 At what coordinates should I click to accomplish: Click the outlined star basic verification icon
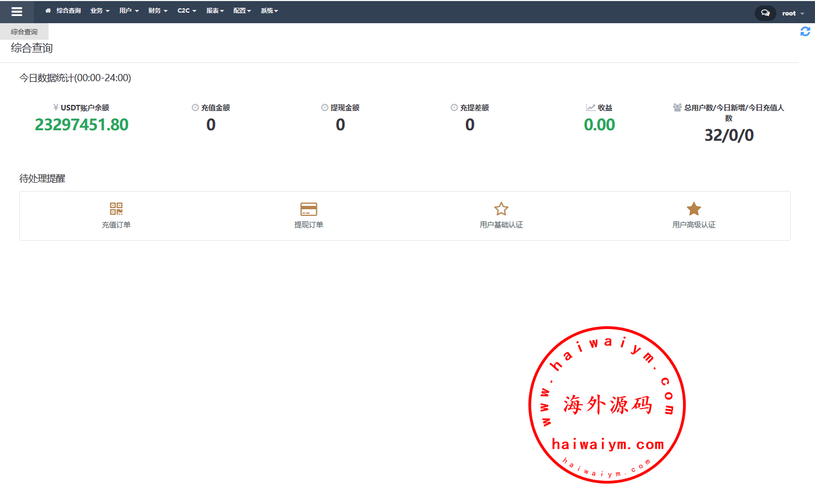[x=501, y=209]
